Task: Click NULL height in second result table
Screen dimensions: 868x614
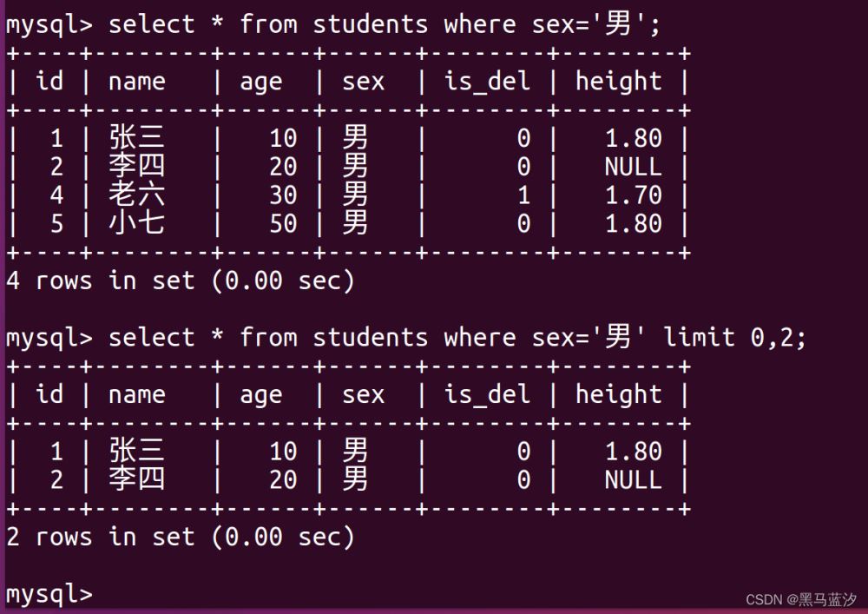Action: coord(634,479)
